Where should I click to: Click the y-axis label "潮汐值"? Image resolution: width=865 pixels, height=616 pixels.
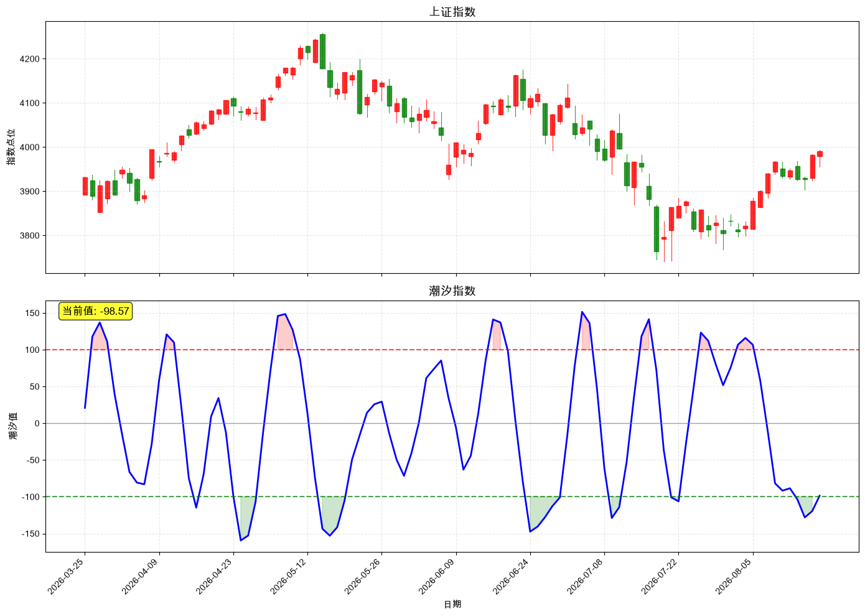click(x=13, y=426)
